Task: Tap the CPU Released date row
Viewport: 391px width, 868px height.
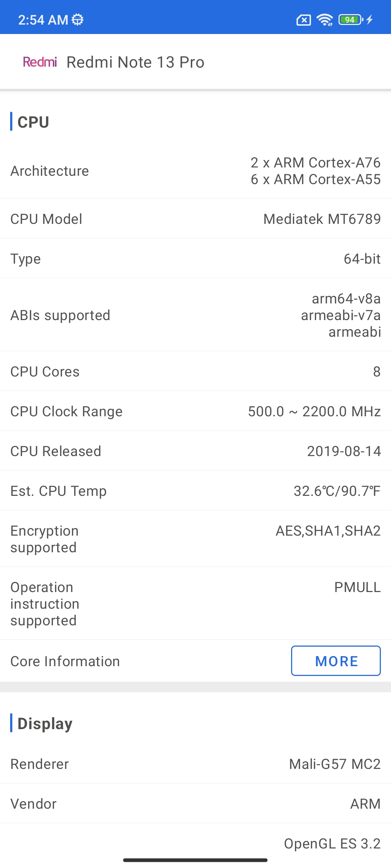Action: (195, 451)
